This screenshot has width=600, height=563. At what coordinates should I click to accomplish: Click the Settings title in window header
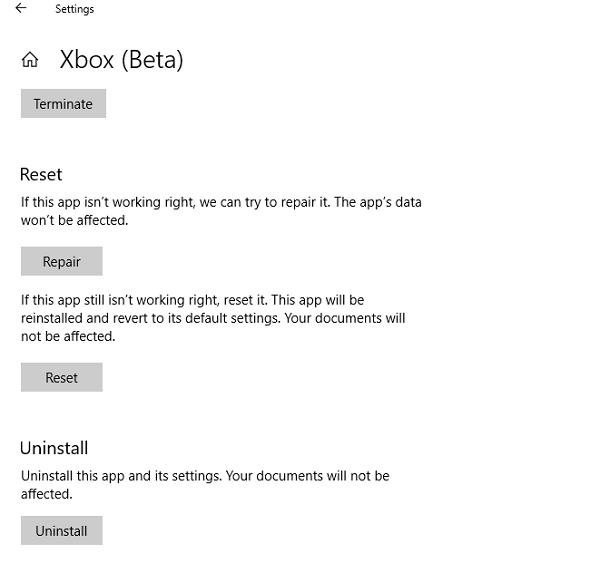pyautogui.click(x=74, y=10)
